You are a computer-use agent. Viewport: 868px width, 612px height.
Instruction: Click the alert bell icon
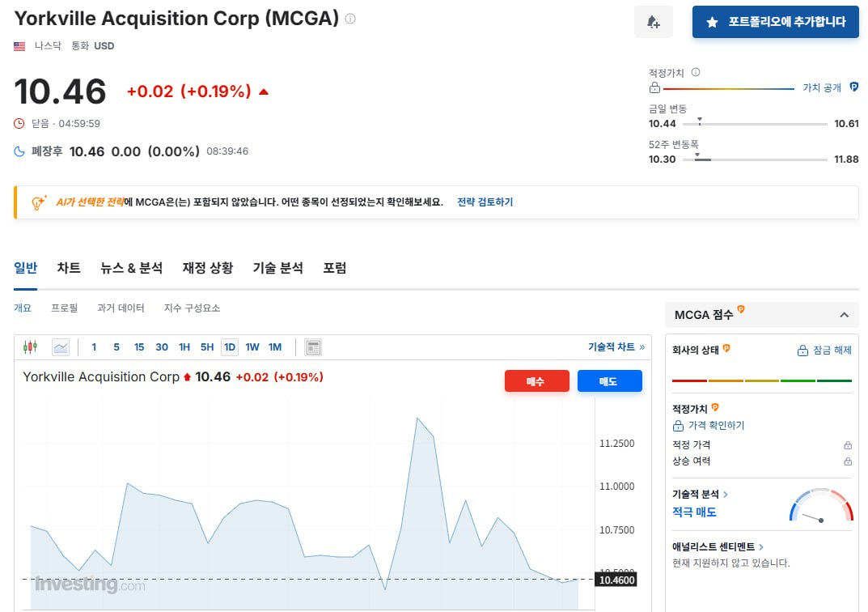[654, 22]
